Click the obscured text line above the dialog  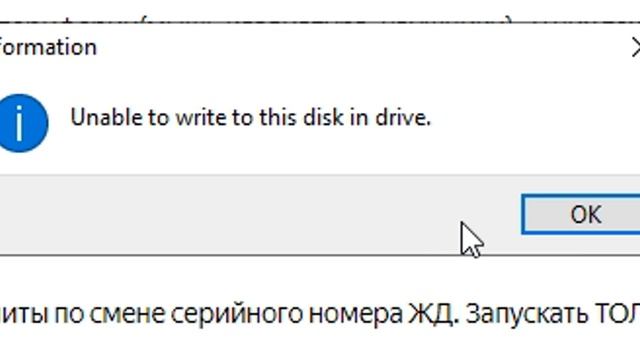coord(320,19)
